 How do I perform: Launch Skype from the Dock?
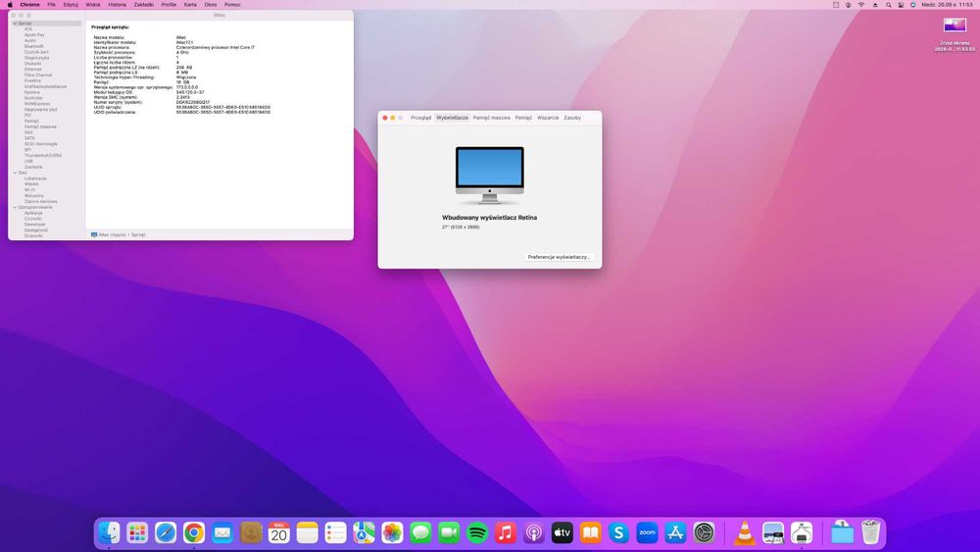click(618, 532)
